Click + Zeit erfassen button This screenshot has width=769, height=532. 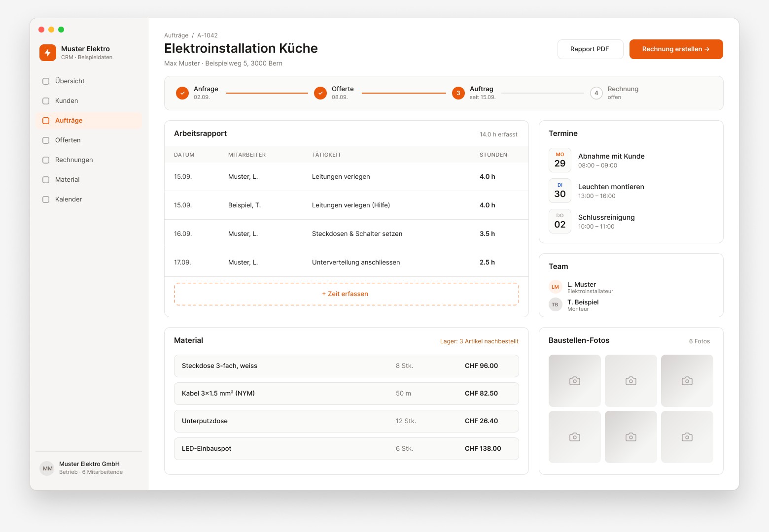point(346,294)
